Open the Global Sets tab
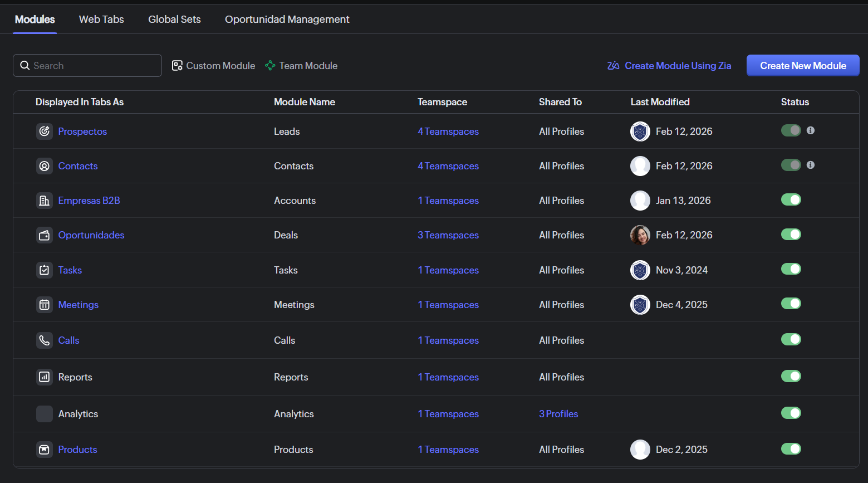 pyautogui.click(x=174, y=19)
